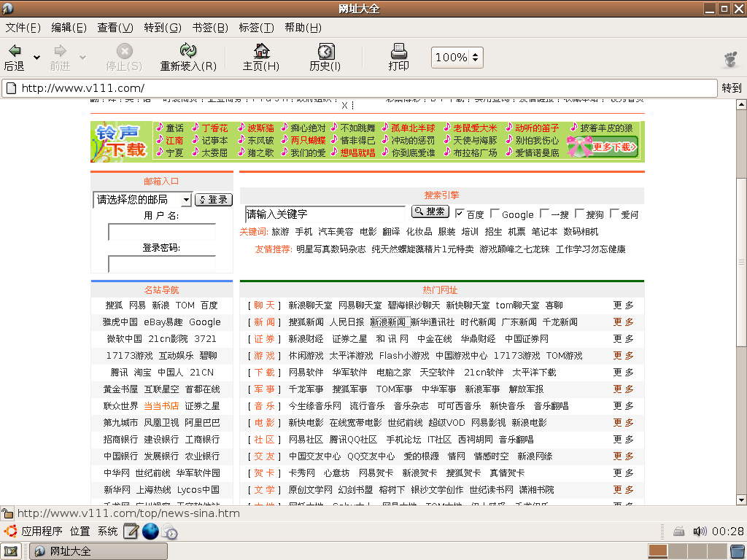The width and height of the screenshot is (747, 560).
Task: Open the mail clock launcher in panel
Action: click(169, 531)
